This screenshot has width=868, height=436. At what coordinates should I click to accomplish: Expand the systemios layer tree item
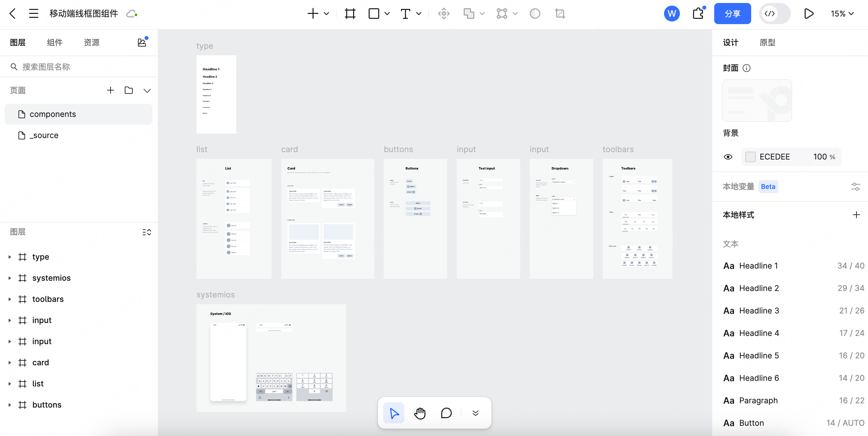pos(10,278)
